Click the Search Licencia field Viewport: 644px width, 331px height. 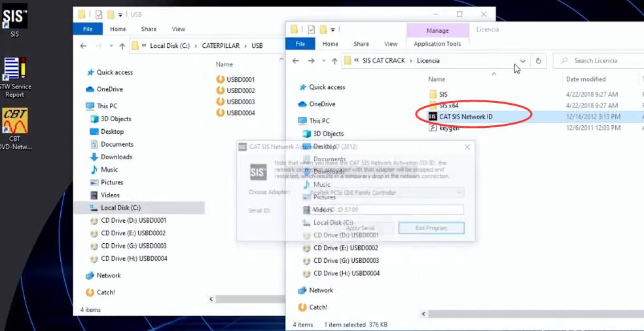point(599,61)
